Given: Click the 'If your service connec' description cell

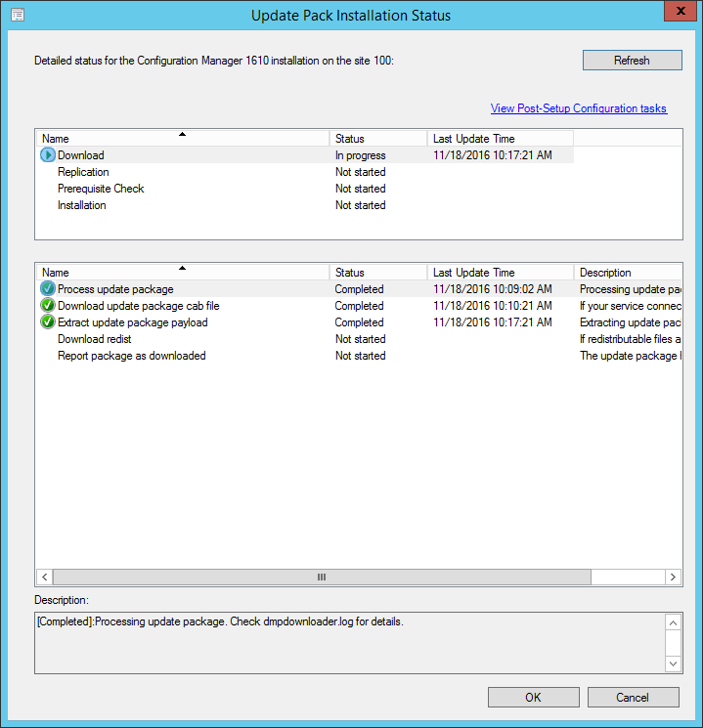Looking at the screenshot, I should [631, 306].
